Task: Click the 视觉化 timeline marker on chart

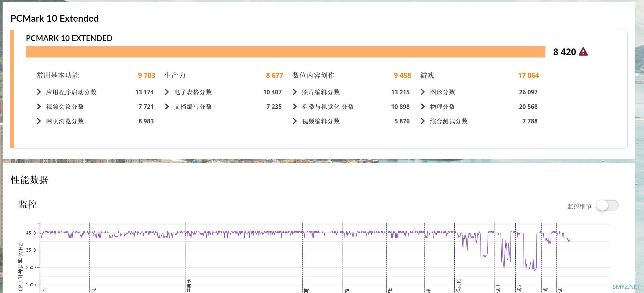Action: pos(458,286)
